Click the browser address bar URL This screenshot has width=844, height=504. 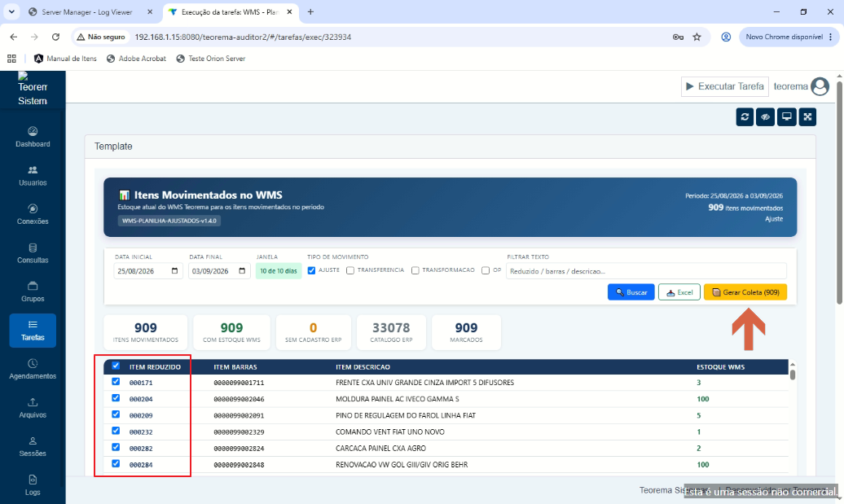pos(243,37)
